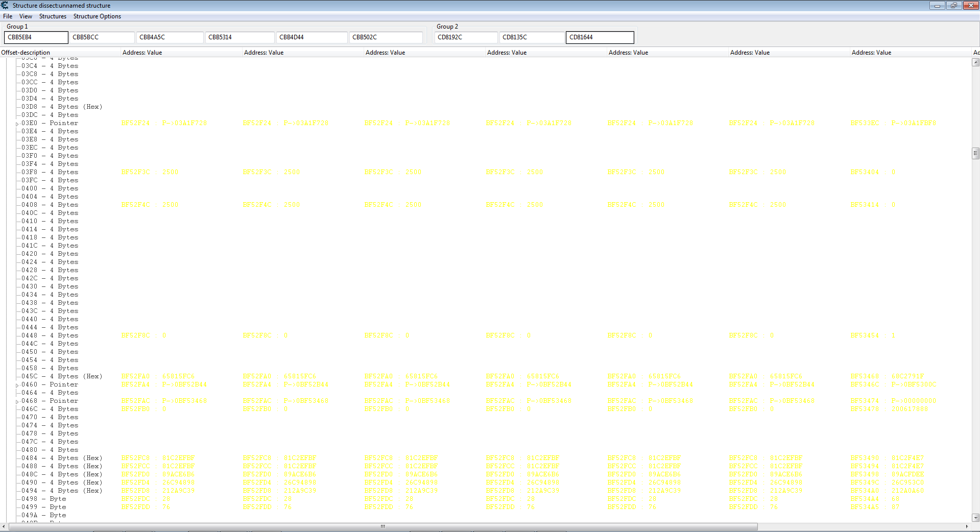This screenshot has width=980, height=532.
Task: Click the Offset-description column header
Action: point(60,53)
